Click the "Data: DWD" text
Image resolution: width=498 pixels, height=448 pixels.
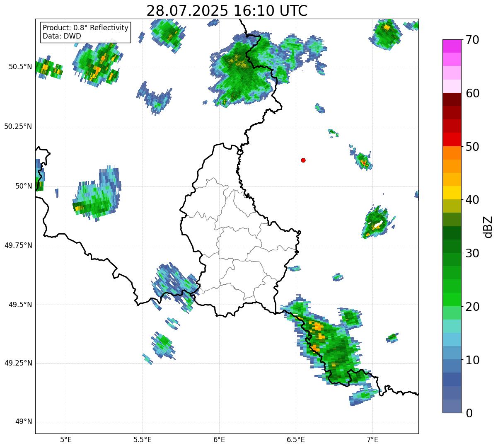[x=62, y=36]
